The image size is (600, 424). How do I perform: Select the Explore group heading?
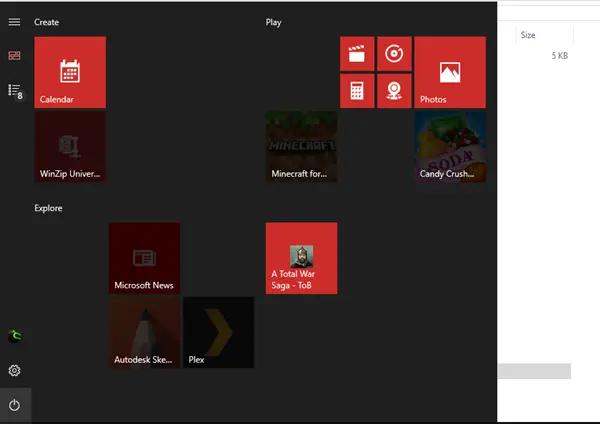pyautogui.click(x=48, y=208)
